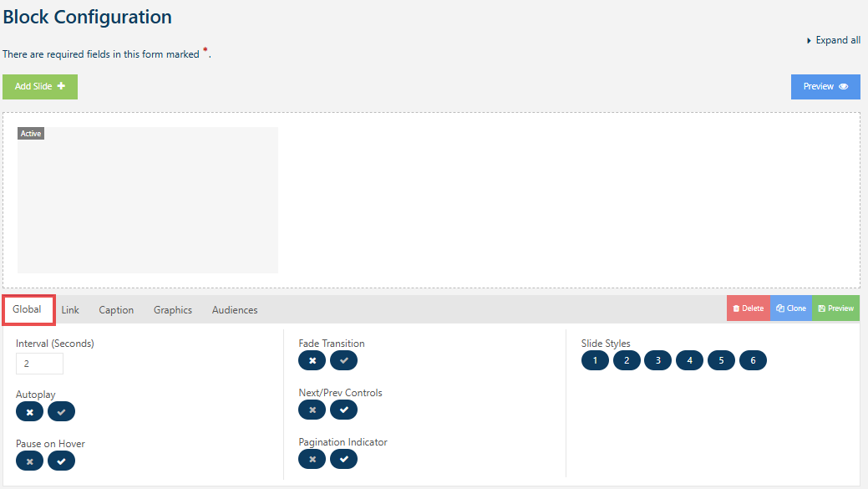Open the Graphics tab
The height and width of the screenshot is (489, 868).
point(173,310)
